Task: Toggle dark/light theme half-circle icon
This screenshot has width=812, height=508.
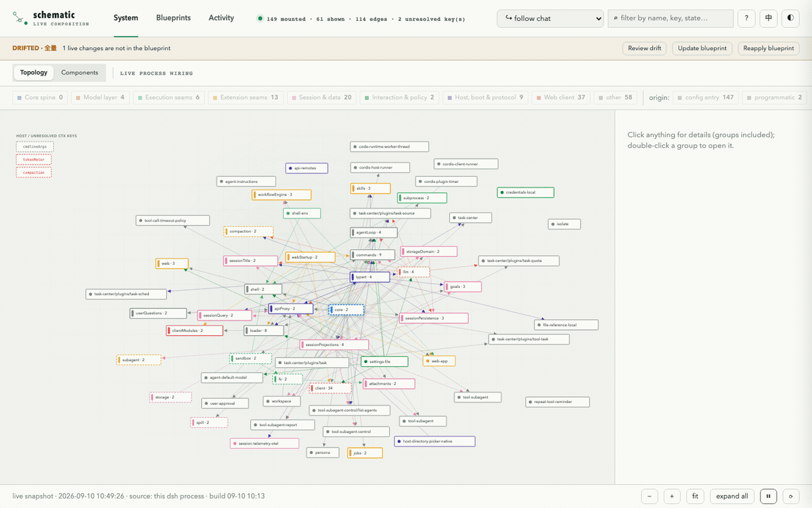Action: (x=790, y=18)
